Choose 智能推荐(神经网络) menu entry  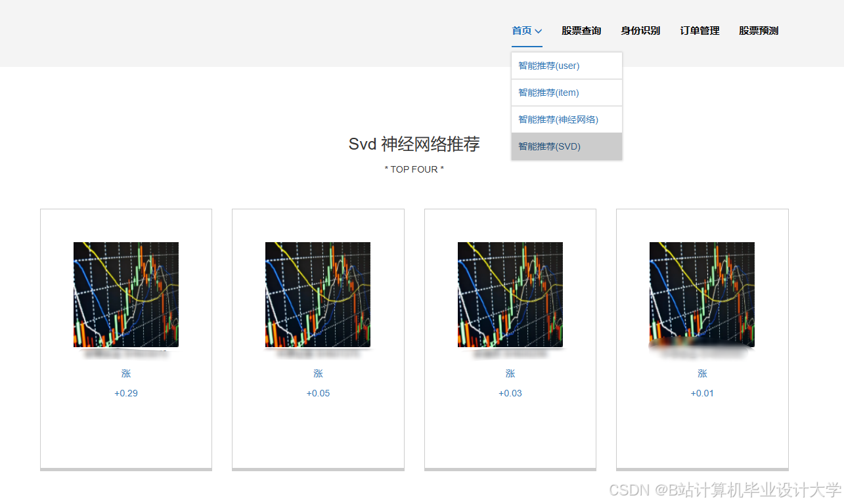point(558,119)
